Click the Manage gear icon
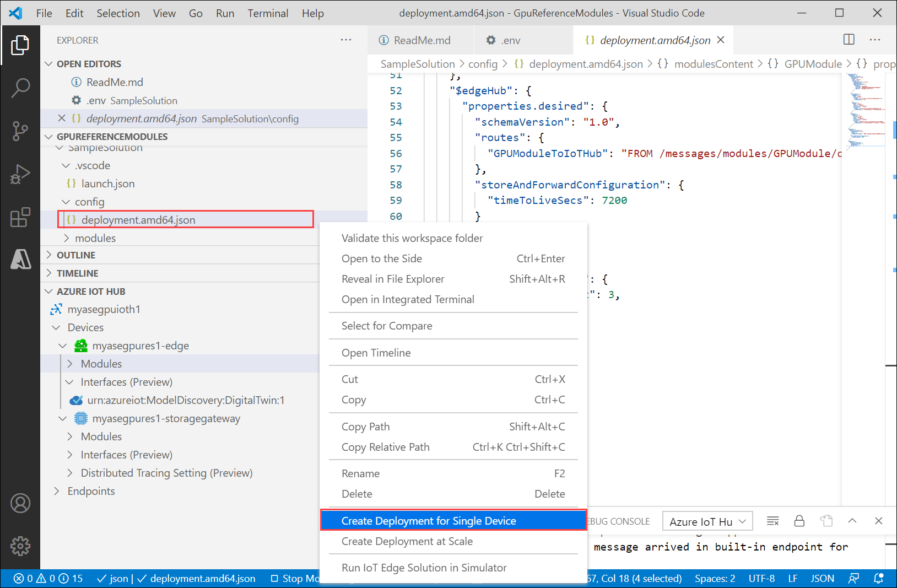This screenshot has height=588, width=897. pyautogui.click(x=20, y=546)
